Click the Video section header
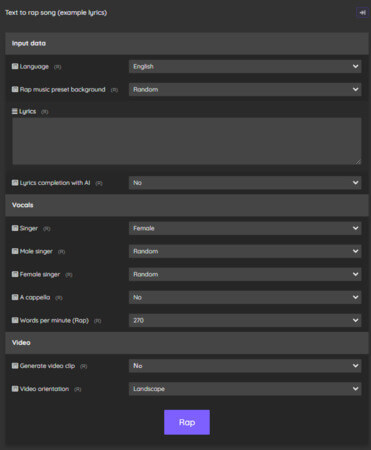Image resolution: width=371 pixels, height=450 pixels. (x=187, y=343)
